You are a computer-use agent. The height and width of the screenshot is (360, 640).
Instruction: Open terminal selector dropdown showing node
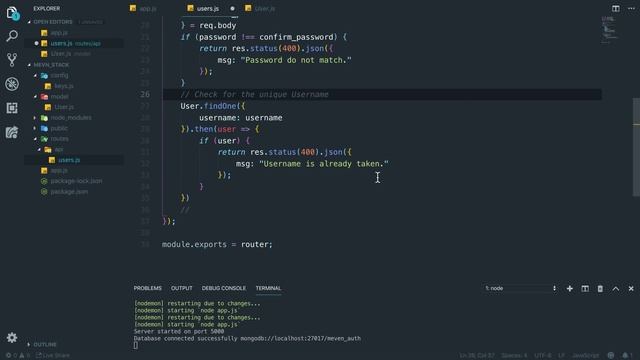pos(520,289)
